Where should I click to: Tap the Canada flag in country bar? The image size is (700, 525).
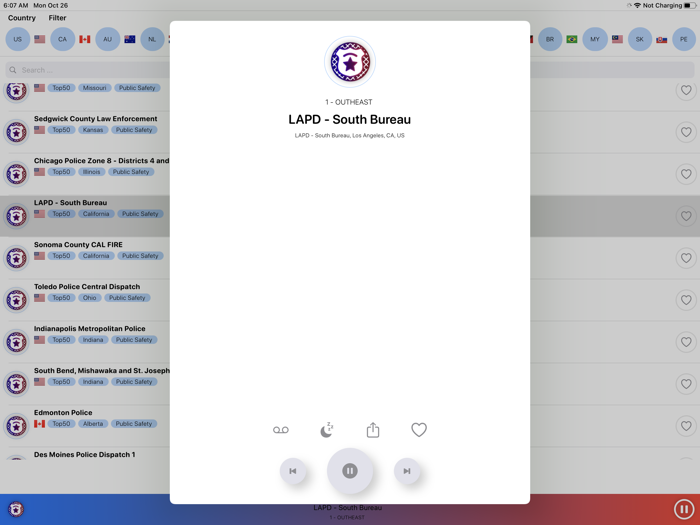85,39
